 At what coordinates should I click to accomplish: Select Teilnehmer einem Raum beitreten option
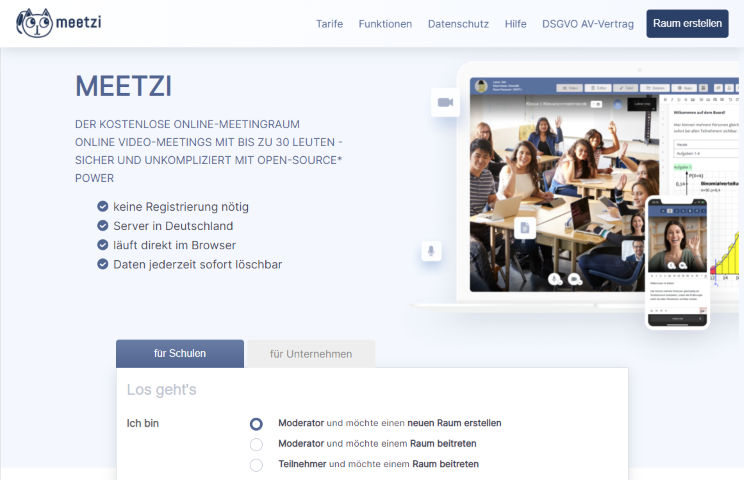[x=256, y=465]
